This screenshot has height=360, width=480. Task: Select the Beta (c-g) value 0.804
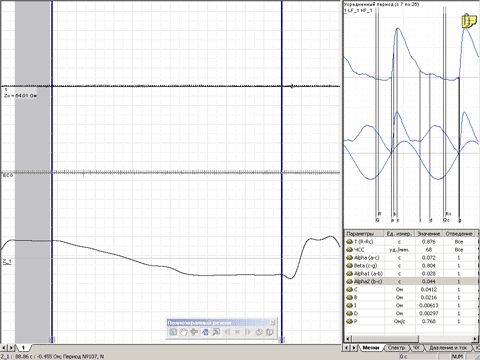pos(429,266)
